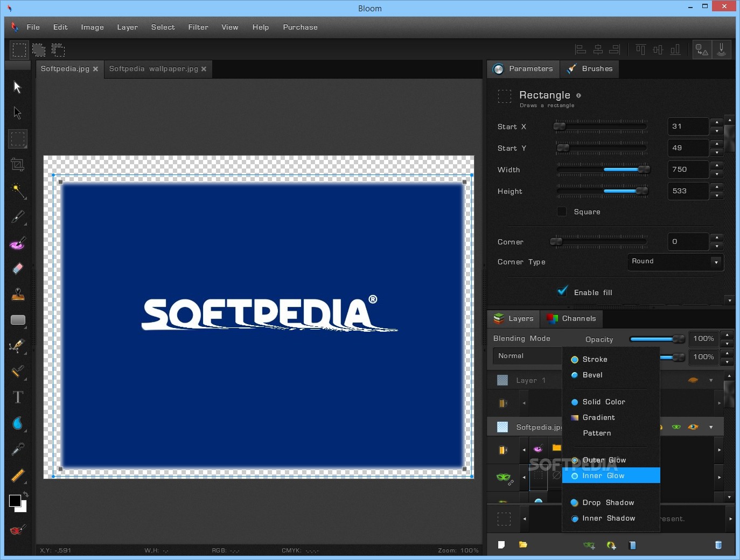
Task: Choose the orange Ruler tool
Action: point(17,475)
